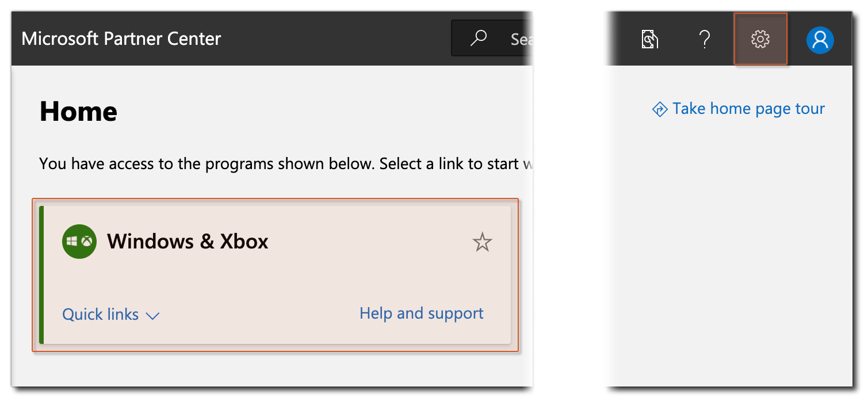The height and width of the screenshot is (398, 868).
Task: Open the user account avatar
Action: tap(820, 40)
